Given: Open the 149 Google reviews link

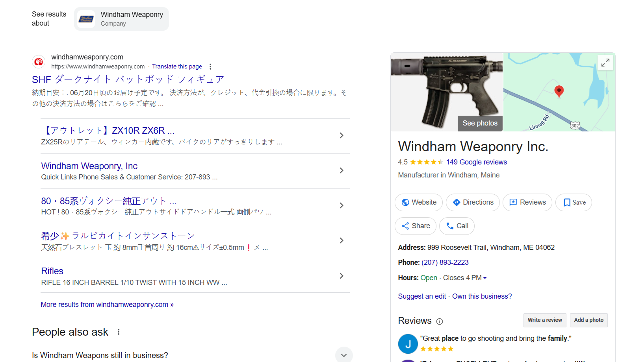Looking at the screenshot, I should click(x=477, y=162).
